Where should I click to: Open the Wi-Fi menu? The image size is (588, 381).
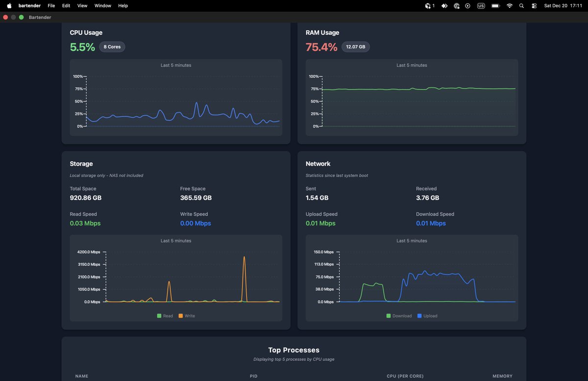click(510, 6)
